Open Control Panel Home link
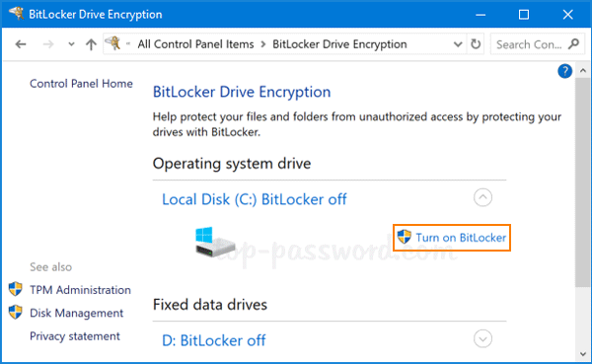Viewport: 592px width, 364px height. tap(81, 84)
